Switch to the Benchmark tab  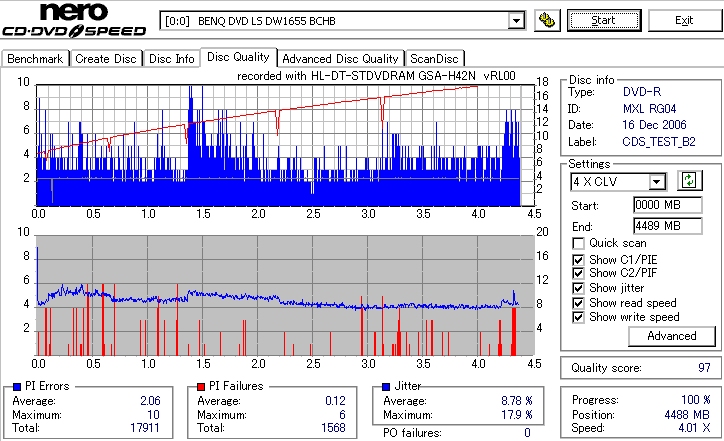click(35, 59)
